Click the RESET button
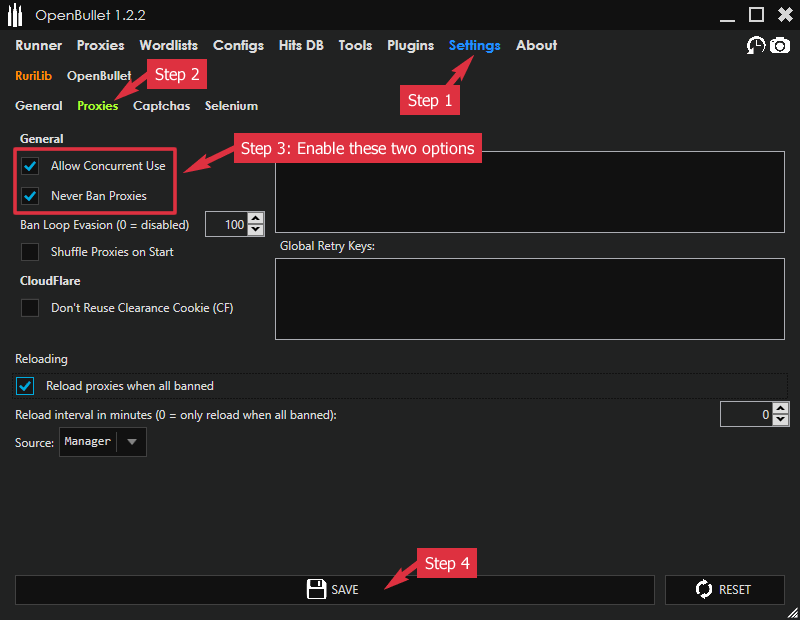 [725, 589]
